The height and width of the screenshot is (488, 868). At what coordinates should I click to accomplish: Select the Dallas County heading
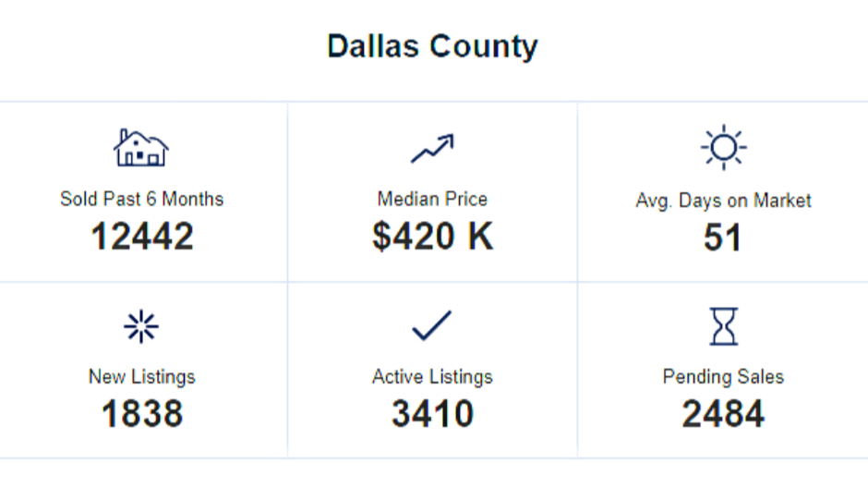pyautogui.click(x=432, y=46)
